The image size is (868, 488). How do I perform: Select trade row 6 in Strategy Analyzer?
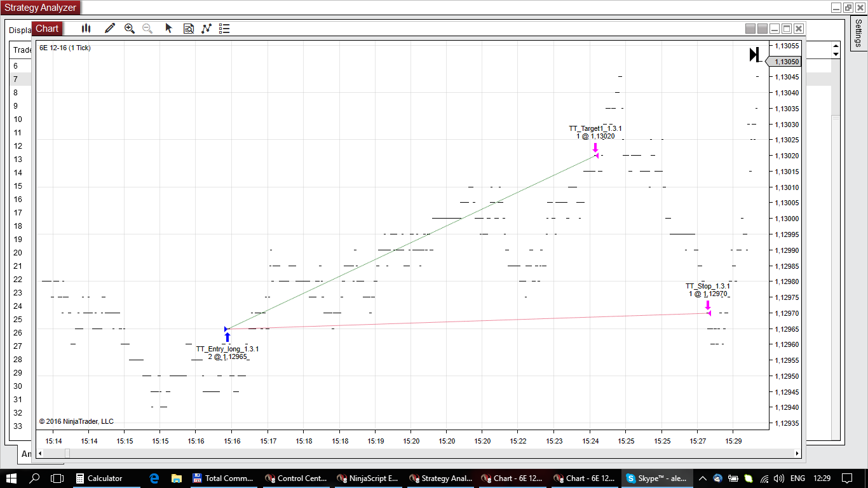pyautogui.click(x=20, y=65)
